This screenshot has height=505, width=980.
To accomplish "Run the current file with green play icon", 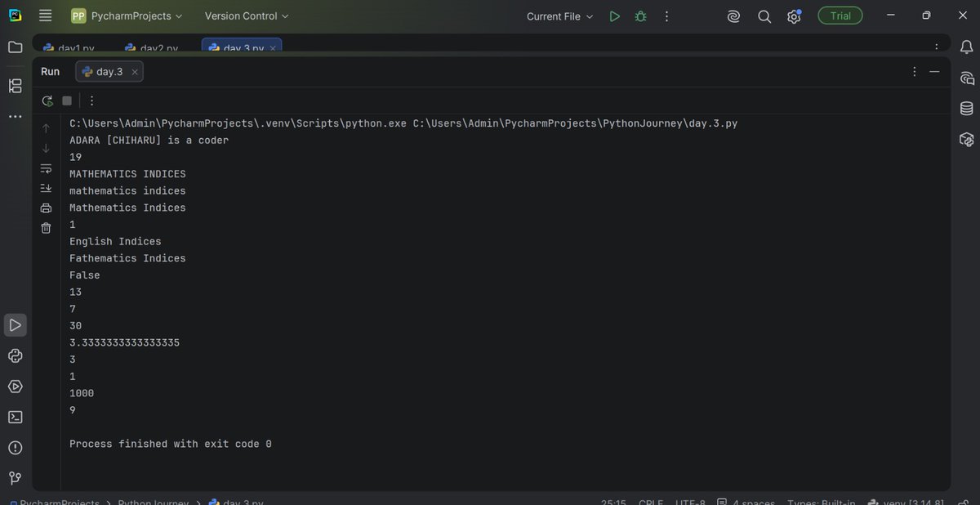I will 615,16.
